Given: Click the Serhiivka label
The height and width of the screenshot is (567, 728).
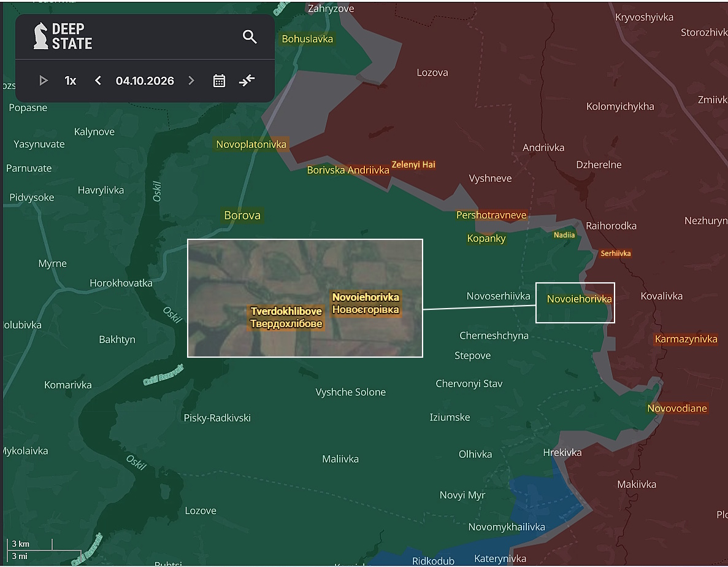Looking at the screenshot, I should pyautogui.click(x=616, y=253).
